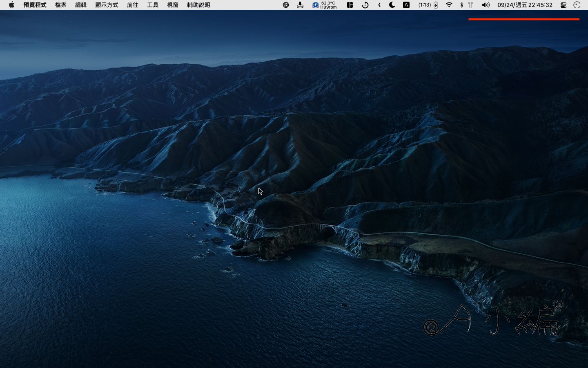Click the AirPods status icon
The image size is (588, 368).
click(x=470, y=5)
